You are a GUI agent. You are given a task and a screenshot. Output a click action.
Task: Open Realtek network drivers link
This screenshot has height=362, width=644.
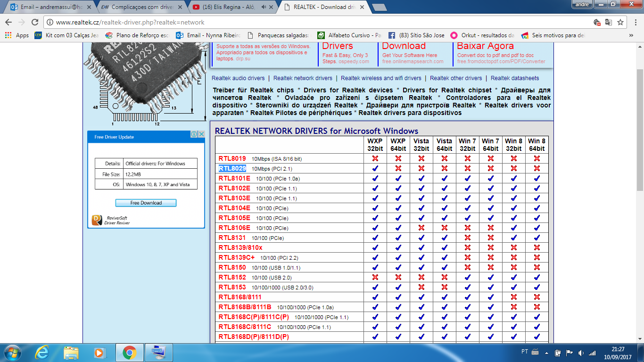coord(303,78)
